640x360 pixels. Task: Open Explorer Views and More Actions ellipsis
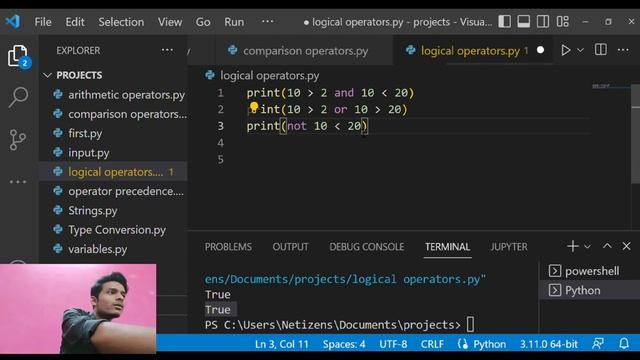tap(167, 50)
